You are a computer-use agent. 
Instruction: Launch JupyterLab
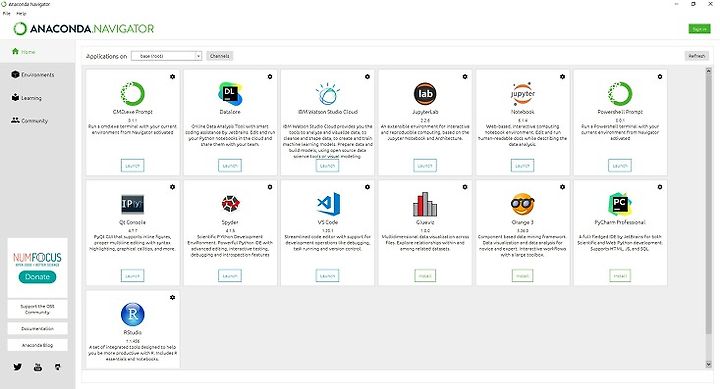tap(425, 165)
